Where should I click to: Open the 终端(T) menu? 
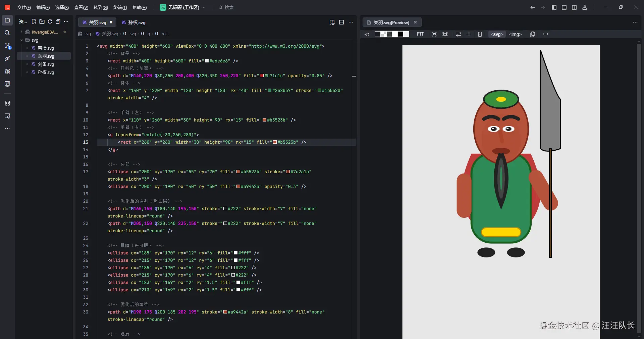(120, 7)
